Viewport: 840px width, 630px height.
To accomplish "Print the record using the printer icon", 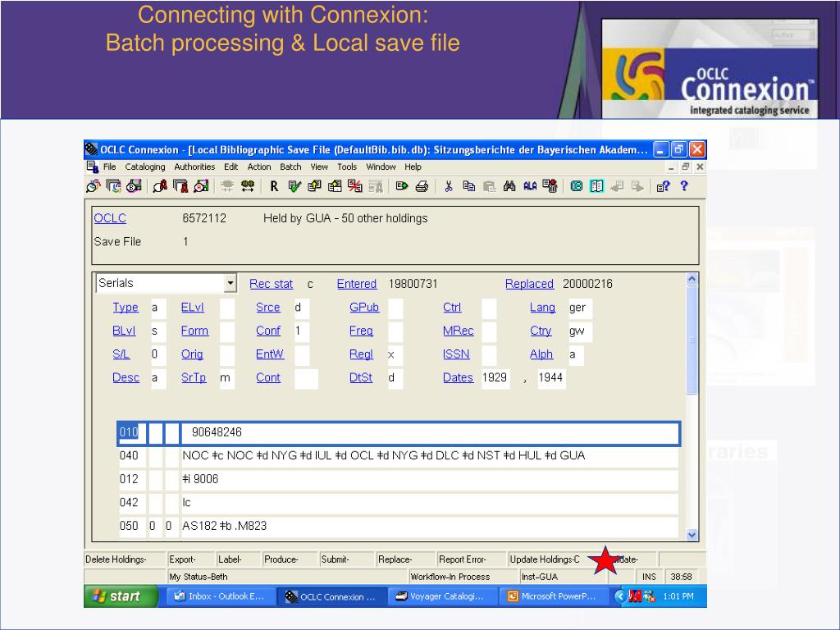I will click(x=422, y=186).
